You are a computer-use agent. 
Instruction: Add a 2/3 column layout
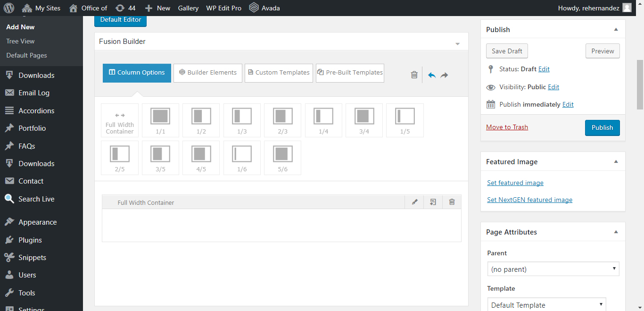[282, 120]
